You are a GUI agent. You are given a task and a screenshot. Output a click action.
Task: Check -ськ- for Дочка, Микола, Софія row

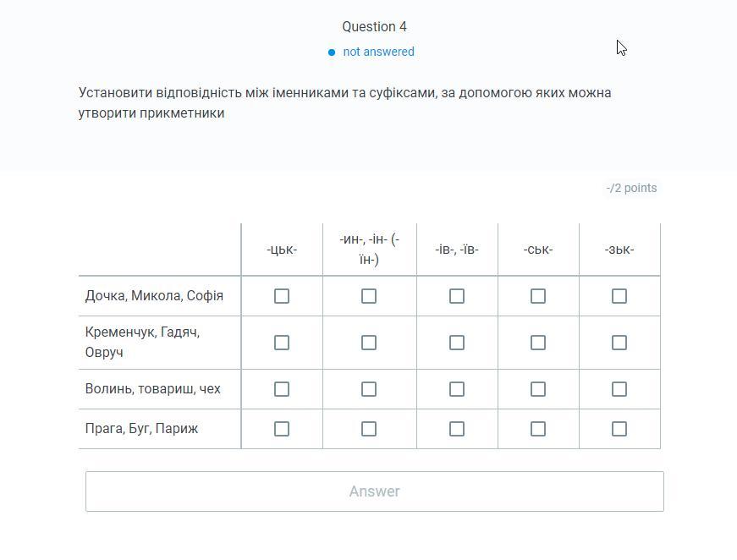click(x=538, y=296)
